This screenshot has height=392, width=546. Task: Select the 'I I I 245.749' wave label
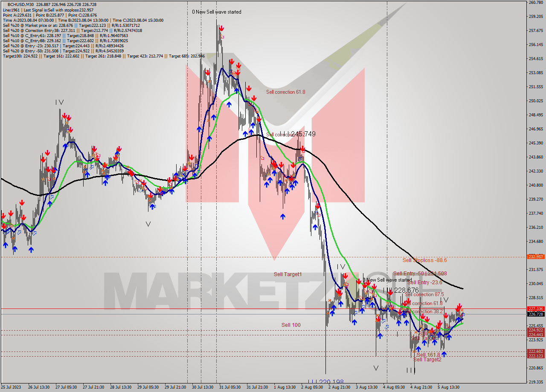pos(298,134)
